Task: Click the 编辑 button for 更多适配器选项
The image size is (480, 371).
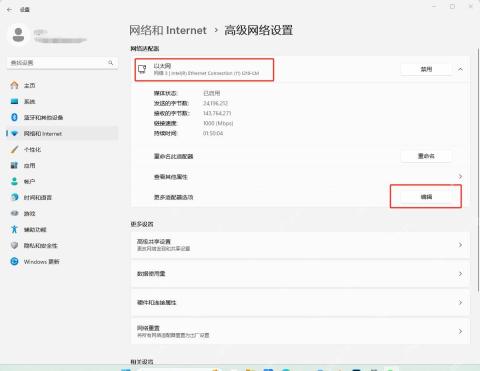Action: pos(426,197)
